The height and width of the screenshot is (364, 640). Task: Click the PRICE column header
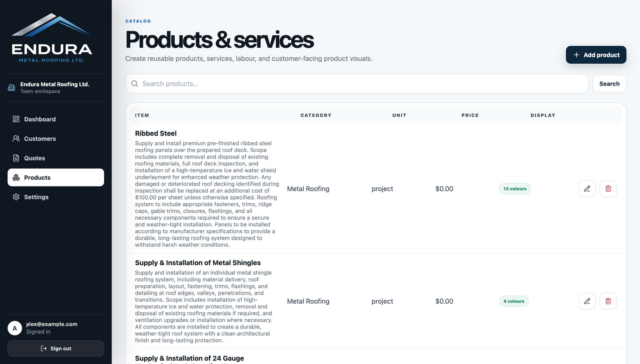click(x=470, y=115)
